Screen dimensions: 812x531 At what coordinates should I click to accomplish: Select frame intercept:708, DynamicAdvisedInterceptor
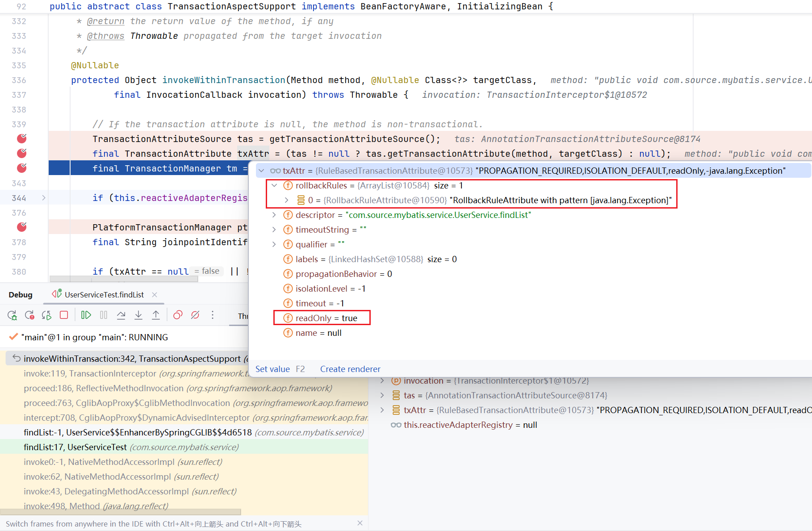point(184,418)
